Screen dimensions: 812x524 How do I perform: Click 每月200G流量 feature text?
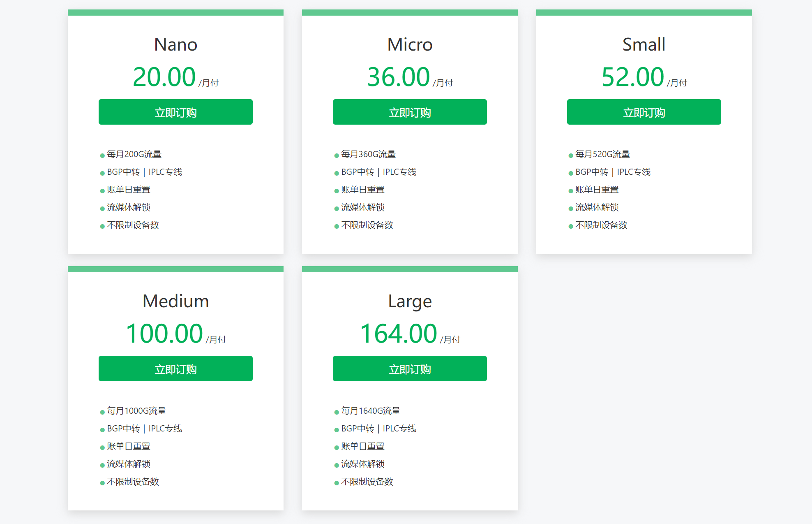134,154
